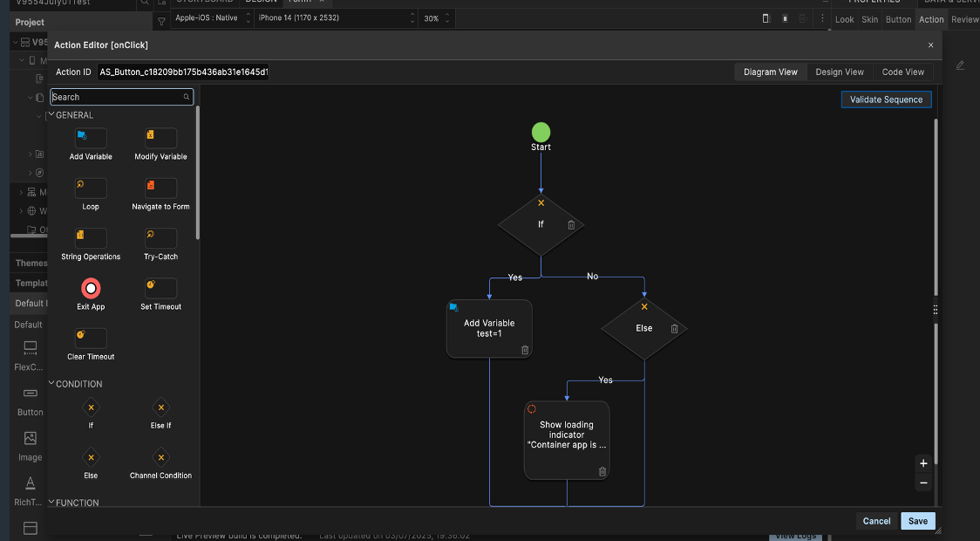Click the Validate Sequence button
Image resolution: width=980 pixels, height=541 pixels.
point(886,99)
